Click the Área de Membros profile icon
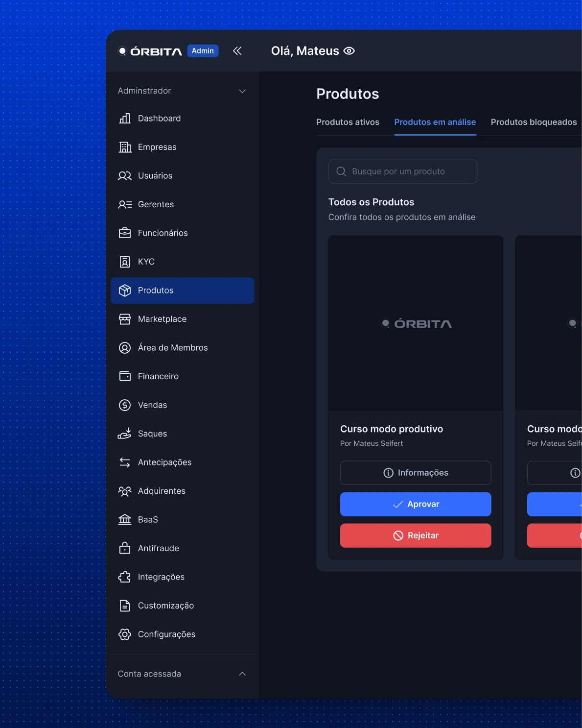582x728 pixels. click(x=125, y=348)
